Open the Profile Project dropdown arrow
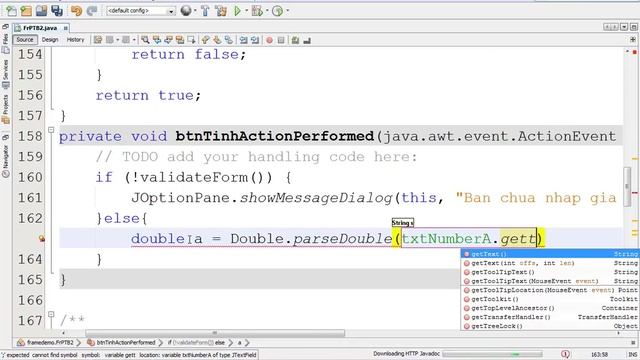Viewport: 640px width, 360px height. (287, 11)
